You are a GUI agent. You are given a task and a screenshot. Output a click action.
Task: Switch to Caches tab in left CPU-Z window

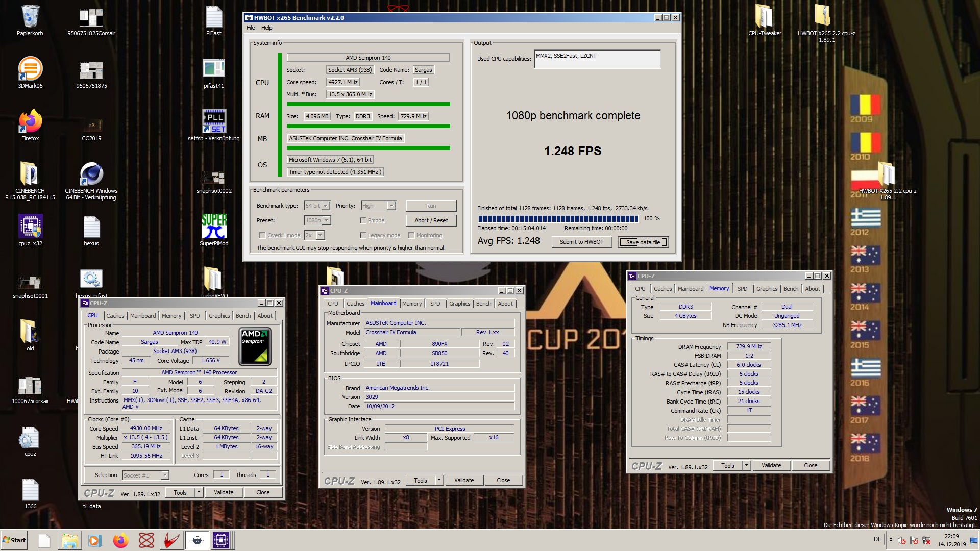coord(115,316)
